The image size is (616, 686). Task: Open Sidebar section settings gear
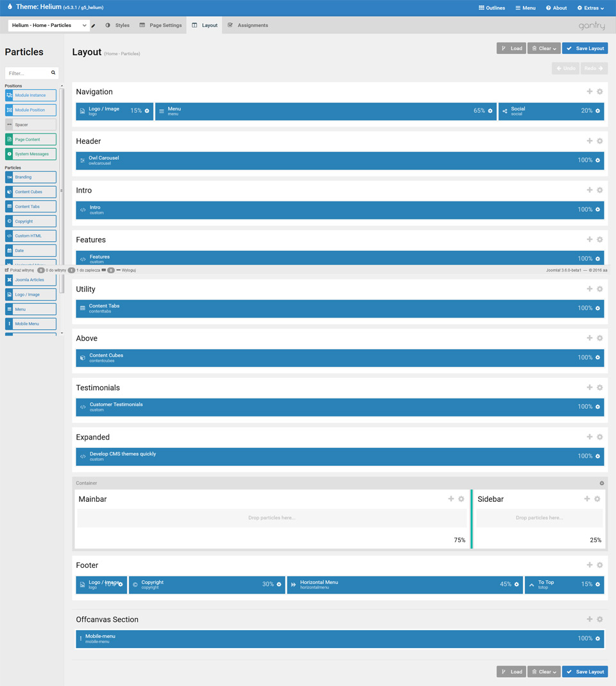(x=597, y=499)
